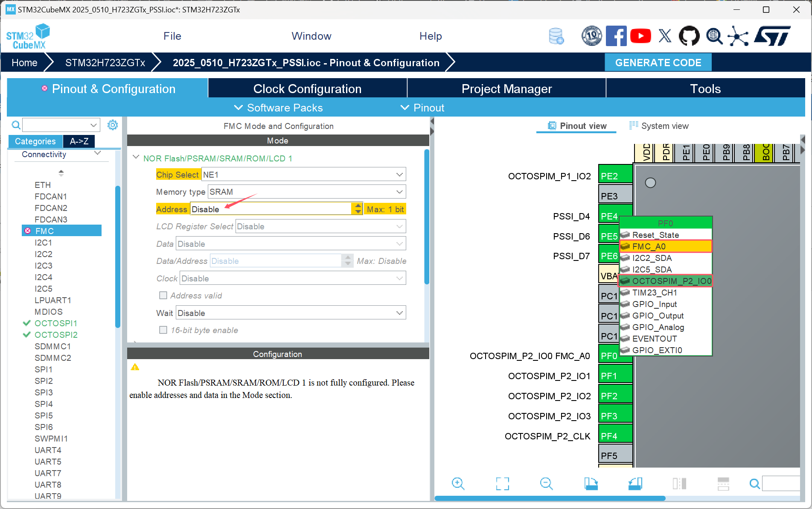Screen dimensions: 812x509
Task: Open the Wait Disable dropdown
Action: point(291,313)
